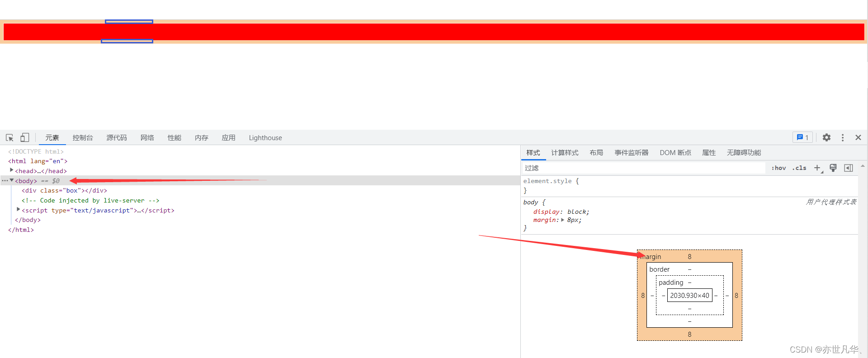
Task: Click the top margin value 8 in box model
Action: pos(689,256)
